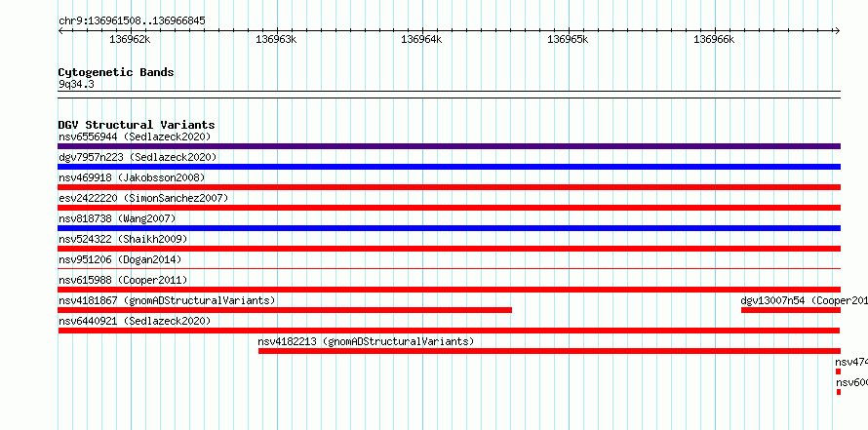Open nsv818738 (Wang2007) variant label
Image resolution: width=868 pixels, height=430 pixels.
click(x=117, y=218)
